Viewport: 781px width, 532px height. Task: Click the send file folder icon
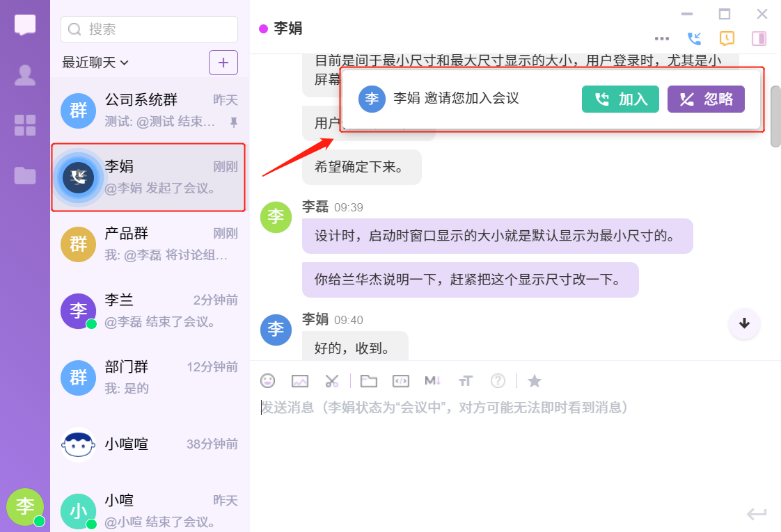368,380
